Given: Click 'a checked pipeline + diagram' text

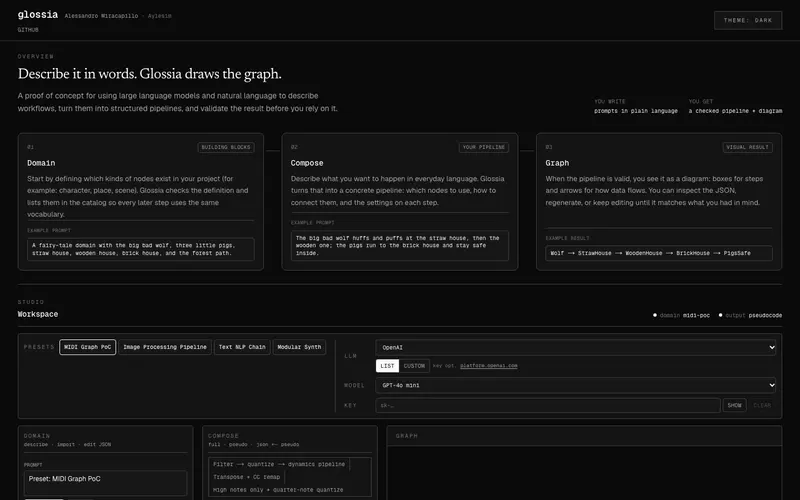Looking at the screenshot, I should pos(735,111).
